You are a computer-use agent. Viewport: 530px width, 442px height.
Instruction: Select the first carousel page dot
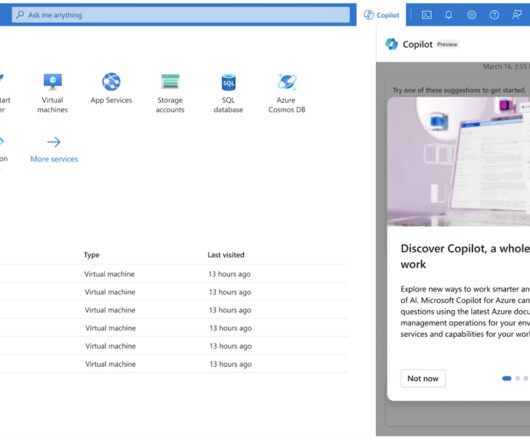(x=507, y=378)
